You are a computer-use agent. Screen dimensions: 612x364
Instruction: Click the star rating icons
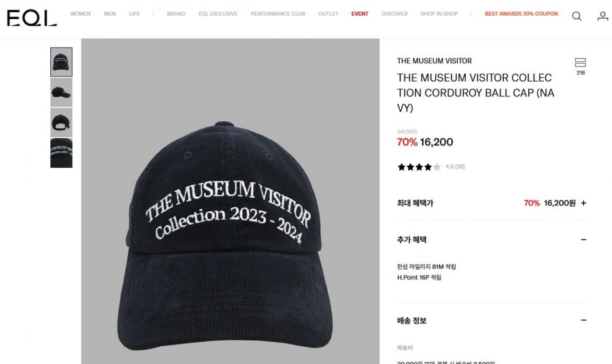coord(419,167)
